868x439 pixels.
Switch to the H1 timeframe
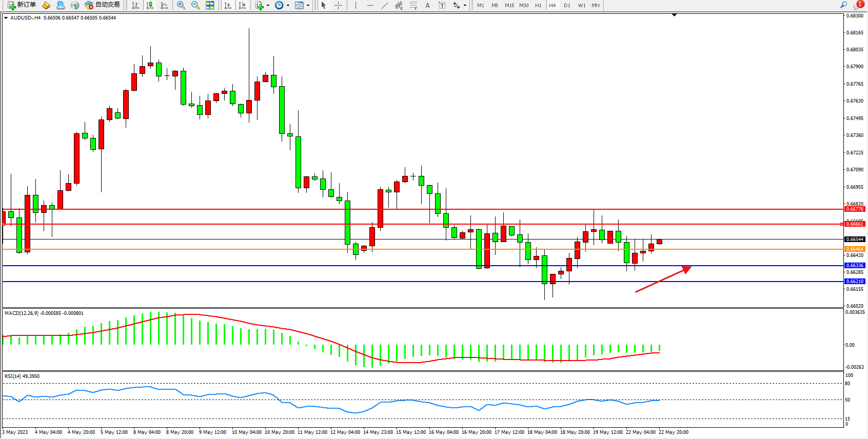coord(538,5)
